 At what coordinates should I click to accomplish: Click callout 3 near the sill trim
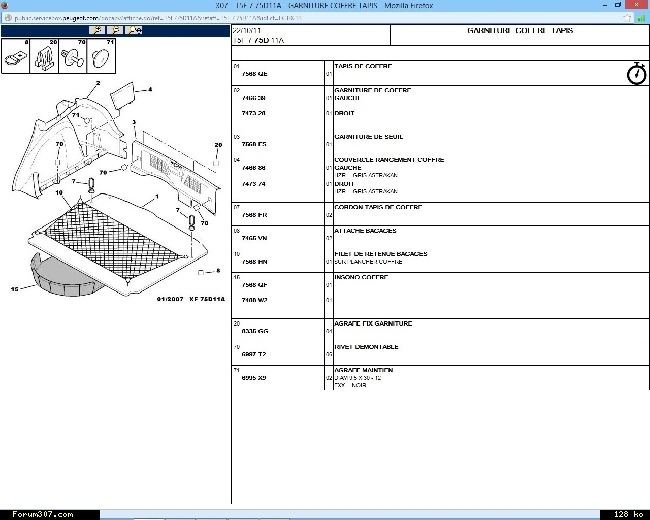pyautogui.click(x=134, y=122)
